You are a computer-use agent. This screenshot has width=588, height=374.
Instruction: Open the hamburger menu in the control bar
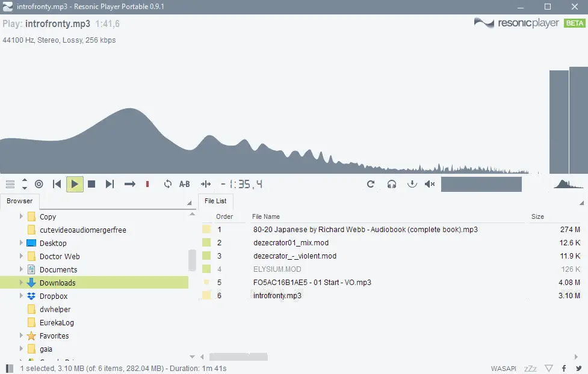point(10,184)
